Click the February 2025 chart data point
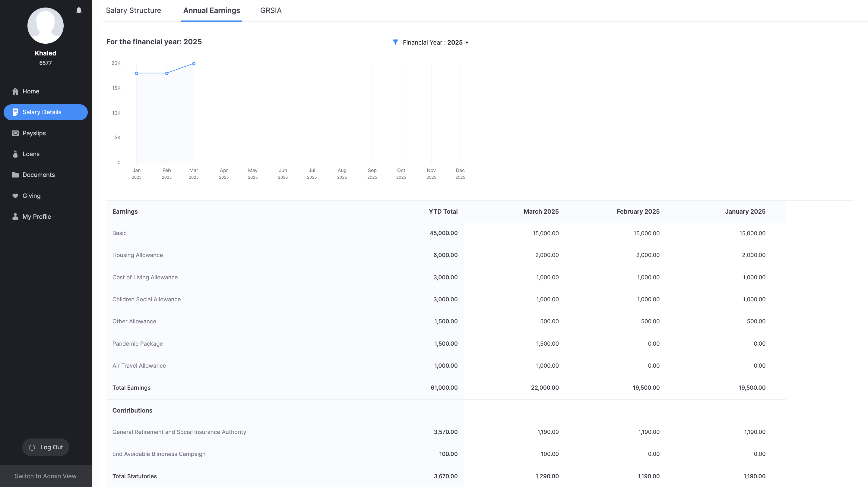Screen dimensions: 868x487 click(167, 74)
